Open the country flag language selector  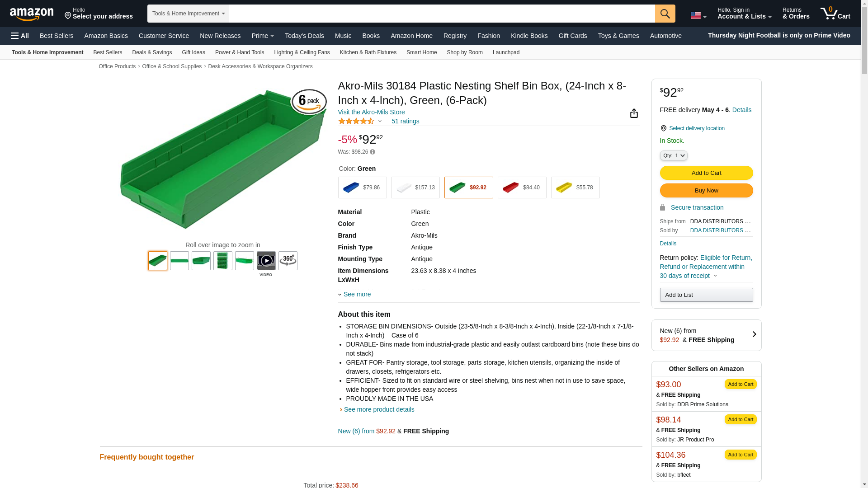pos(698,15)
